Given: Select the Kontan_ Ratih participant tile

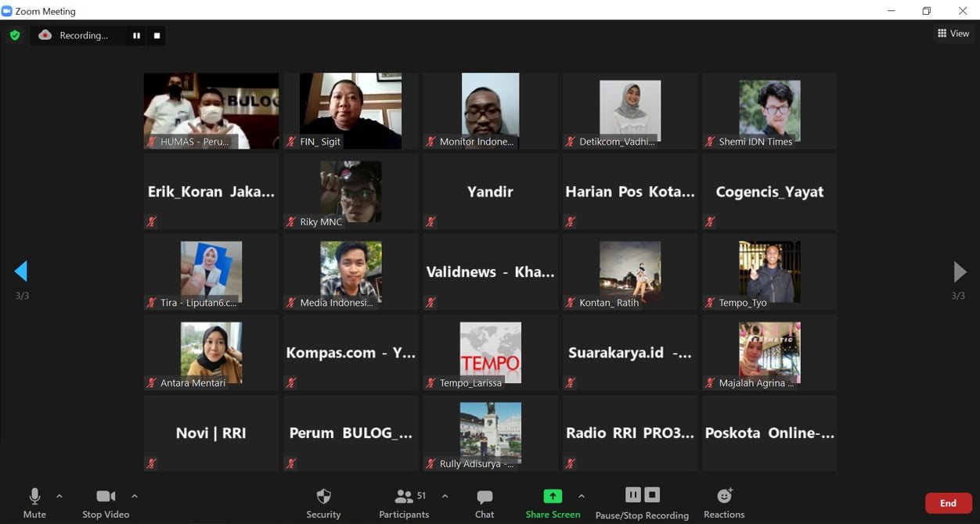Looking at the screenshot, I should [x=630, y=272].
